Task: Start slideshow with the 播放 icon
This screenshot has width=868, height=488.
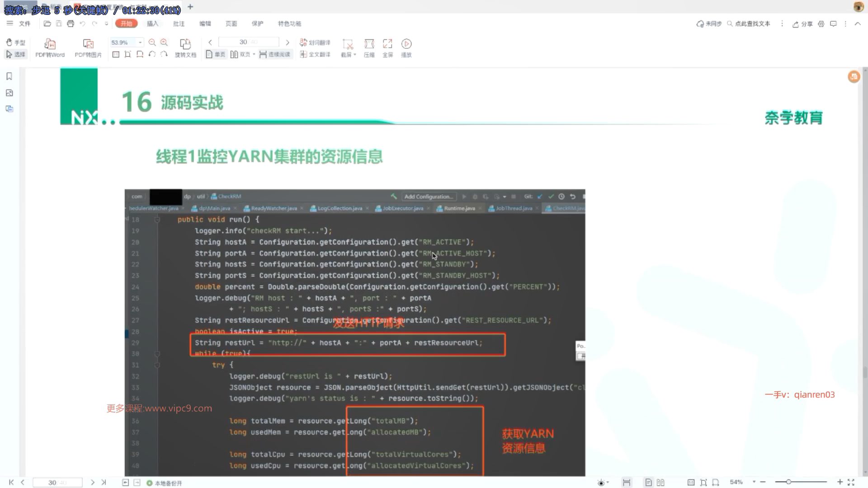Action: (x=406, y=44)
